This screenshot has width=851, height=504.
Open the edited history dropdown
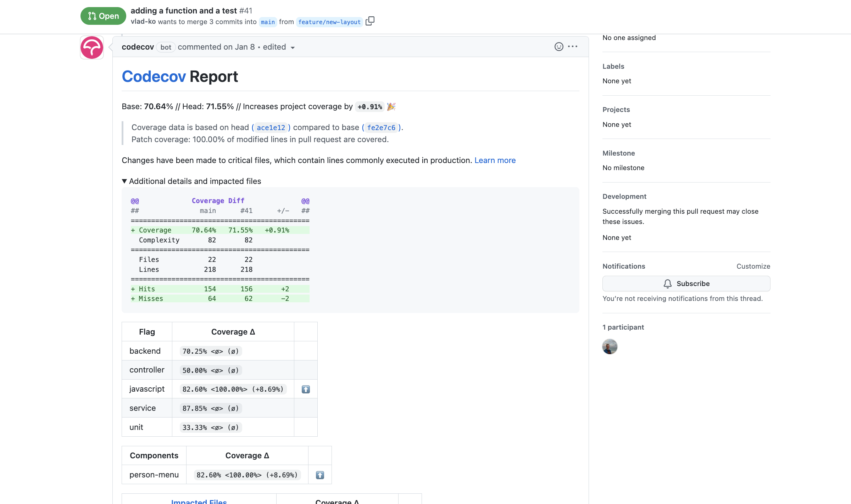coord(292,47)
